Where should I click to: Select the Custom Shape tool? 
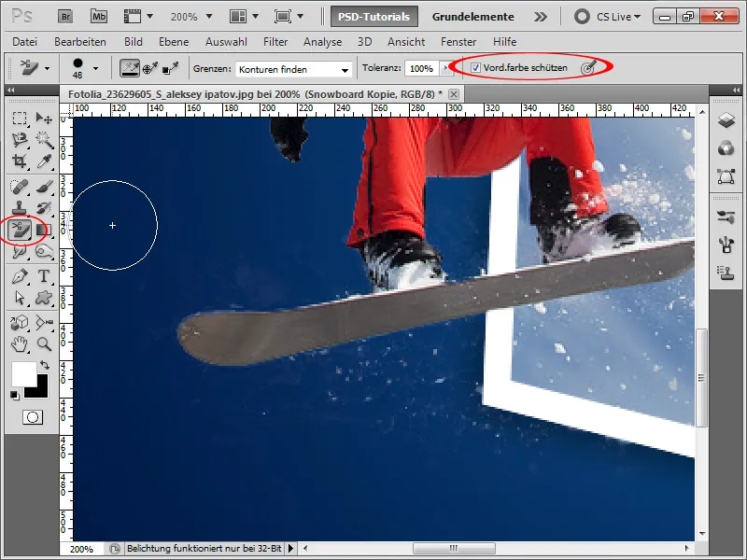(44, 298)
